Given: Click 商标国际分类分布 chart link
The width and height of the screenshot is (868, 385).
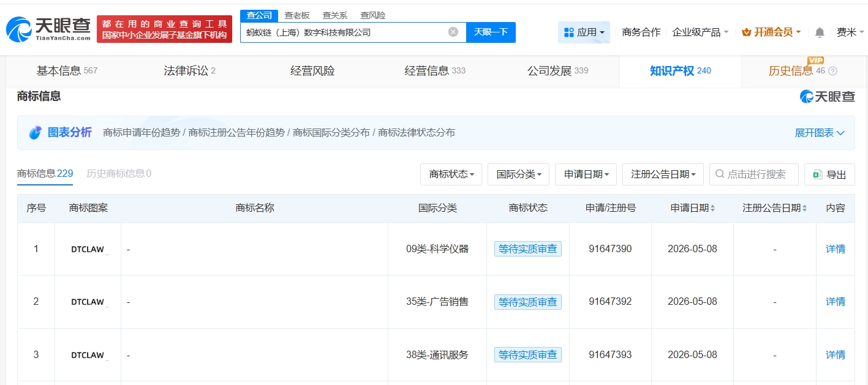Looking at the screenshot, I should point(331,133).
